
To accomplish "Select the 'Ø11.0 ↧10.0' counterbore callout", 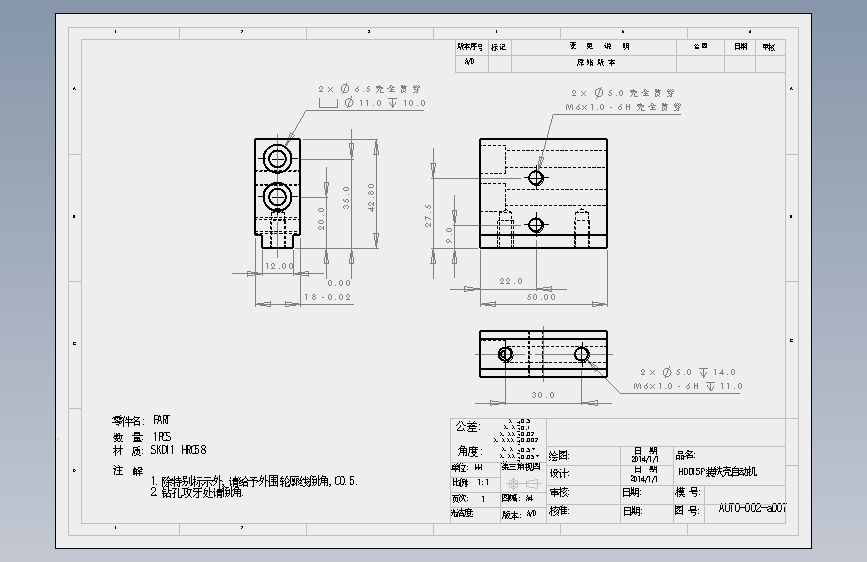I will click(x=372, y=103).
